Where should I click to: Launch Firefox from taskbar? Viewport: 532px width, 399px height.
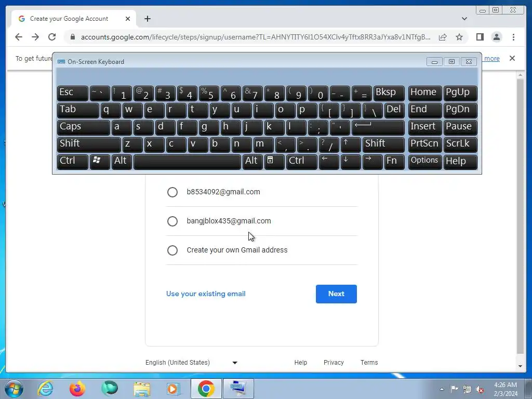coord(77,389)
